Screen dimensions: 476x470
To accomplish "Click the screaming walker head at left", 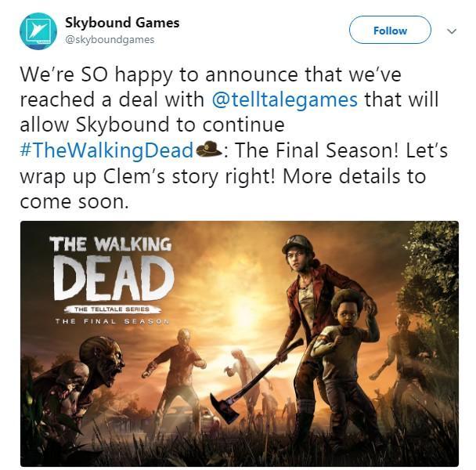I will [x=102, y=360].
